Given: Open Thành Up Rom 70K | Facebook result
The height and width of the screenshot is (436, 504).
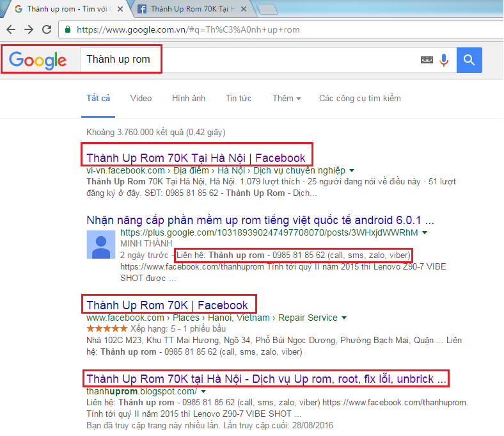Looking at the screenshot, I should [x=167, y=305].
